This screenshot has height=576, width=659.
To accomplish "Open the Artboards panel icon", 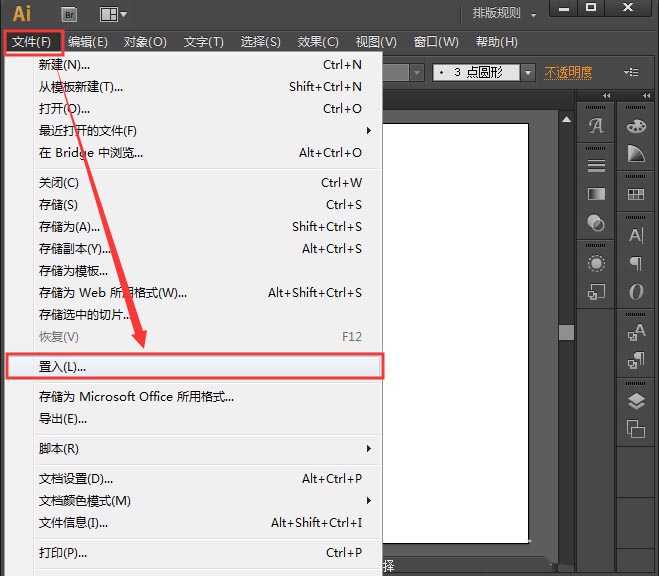I will (x=636, y=429).
